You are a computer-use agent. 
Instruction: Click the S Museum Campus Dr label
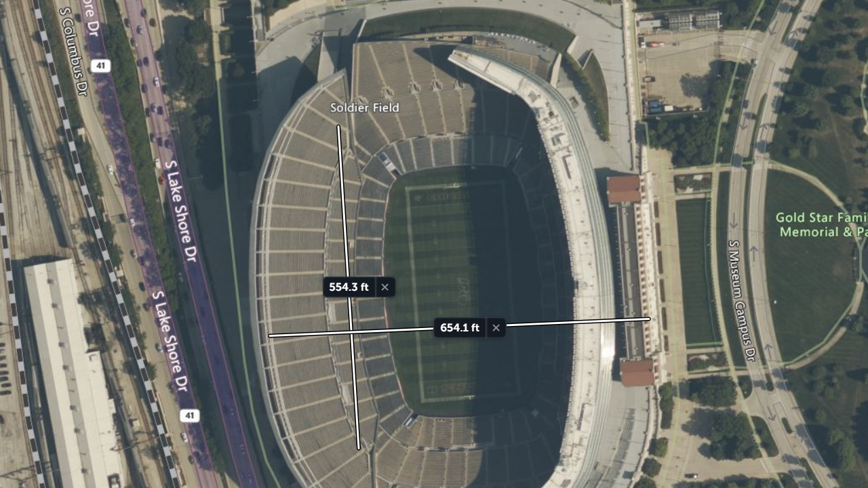point(741,300)
